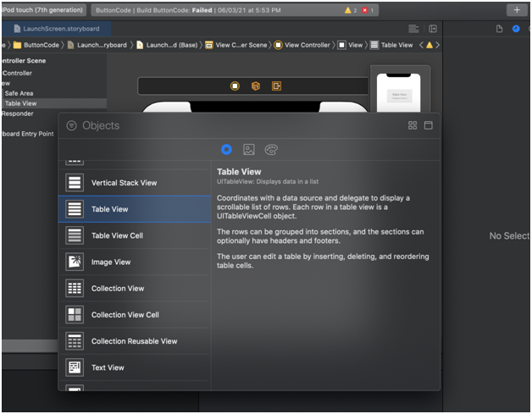Go to the previous issue arrow
This screenshot has width=532, height=414.
click(421, 45)
